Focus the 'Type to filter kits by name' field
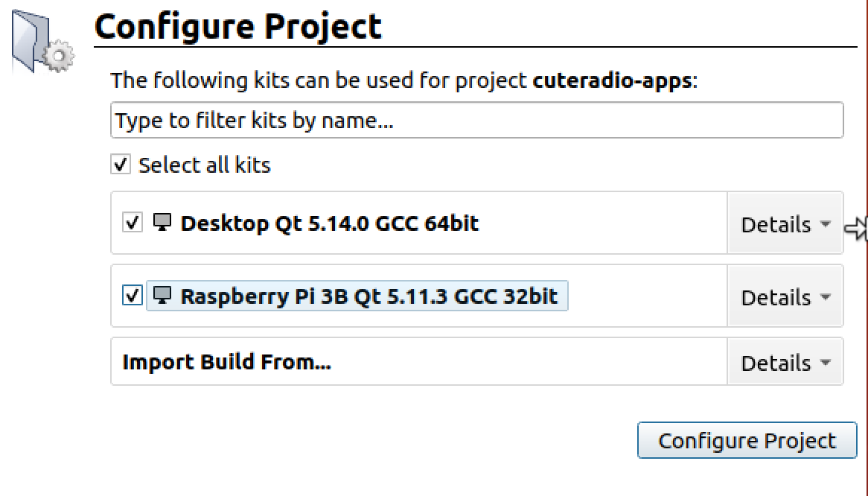The image size is (868, 496). (x=476, y=121)
